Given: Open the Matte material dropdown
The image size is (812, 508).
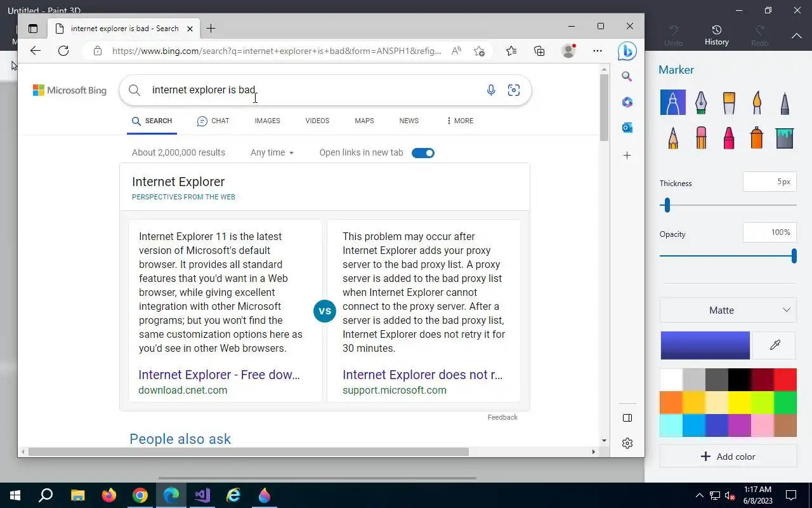Looking at the screenshot, I should click(x=728, y=310).
